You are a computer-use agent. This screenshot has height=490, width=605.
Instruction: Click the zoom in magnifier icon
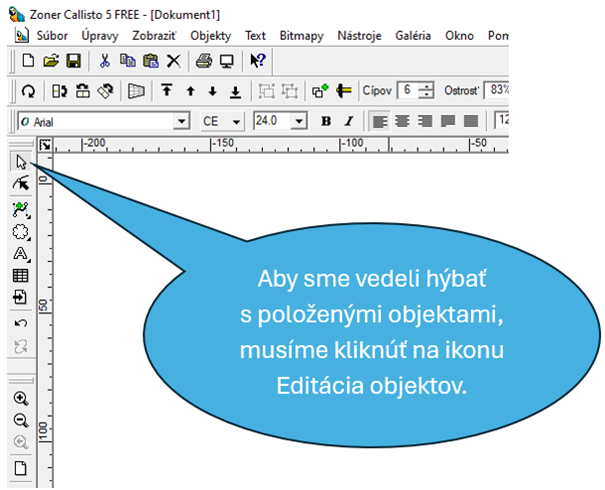coord(20,398)
